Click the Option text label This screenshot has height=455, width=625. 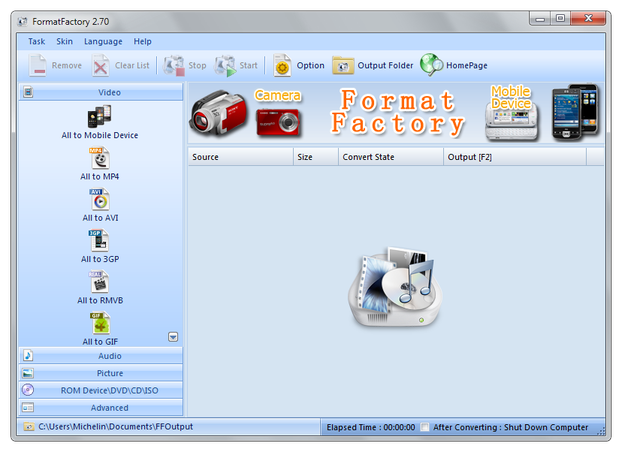[310, 66]
